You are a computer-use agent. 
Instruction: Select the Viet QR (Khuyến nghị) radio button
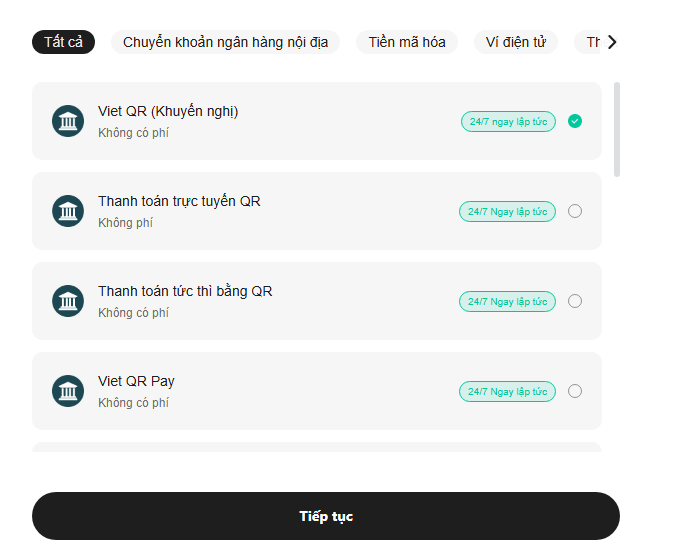(575, 121)
